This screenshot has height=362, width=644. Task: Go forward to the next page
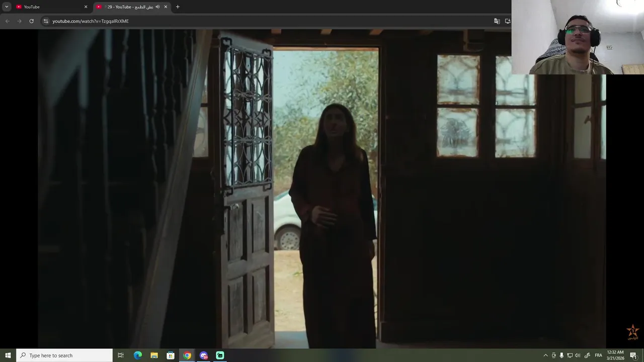tap(19, 21)
